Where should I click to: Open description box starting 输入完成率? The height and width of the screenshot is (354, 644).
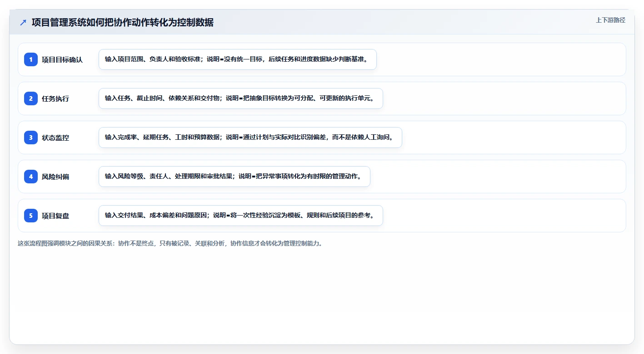pos(250,138)
